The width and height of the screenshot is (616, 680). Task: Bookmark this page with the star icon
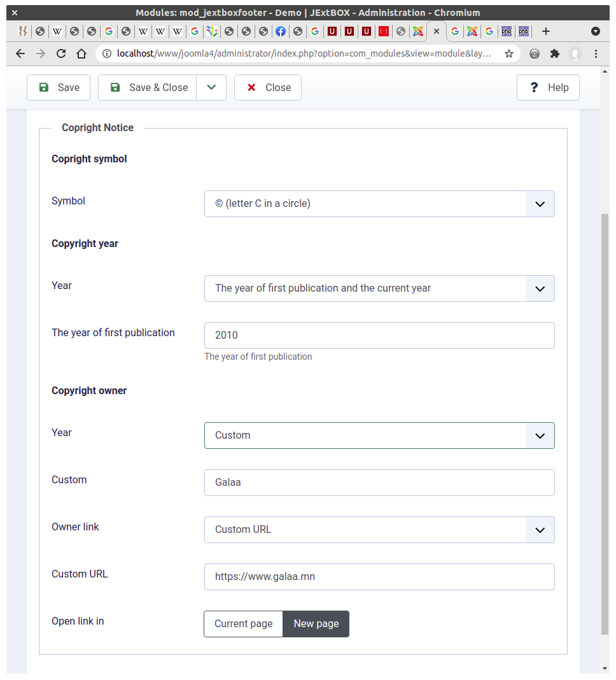click(x=509, y=53)
